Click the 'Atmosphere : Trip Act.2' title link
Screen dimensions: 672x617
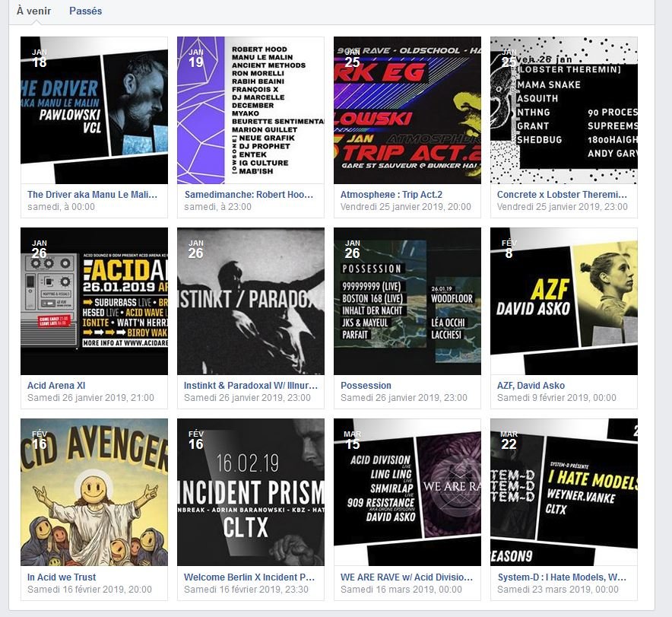coord(391,194)
